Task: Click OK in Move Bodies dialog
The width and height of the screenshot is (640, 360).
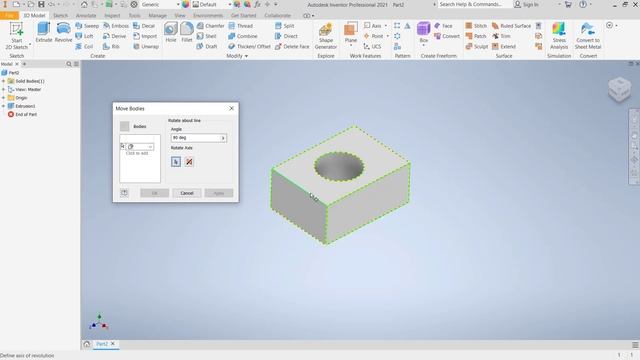Action: click(x=154, y=193)
